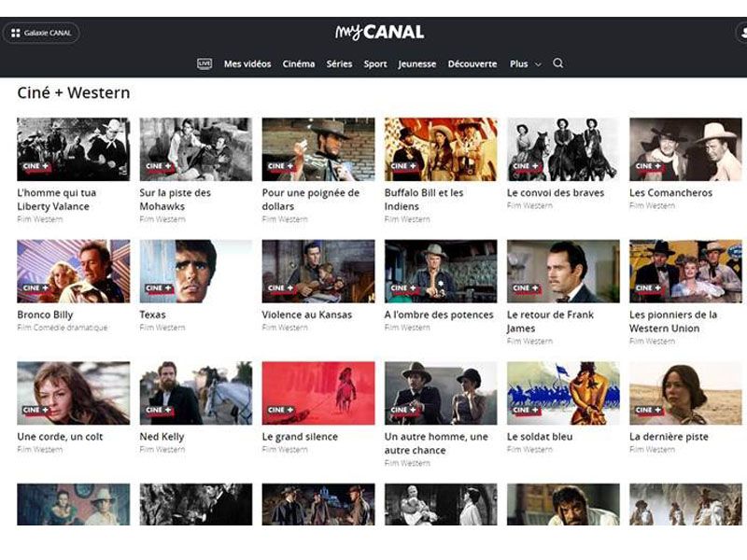
Task: Click Film Western under La dernière piste
Action: [652, 450]
